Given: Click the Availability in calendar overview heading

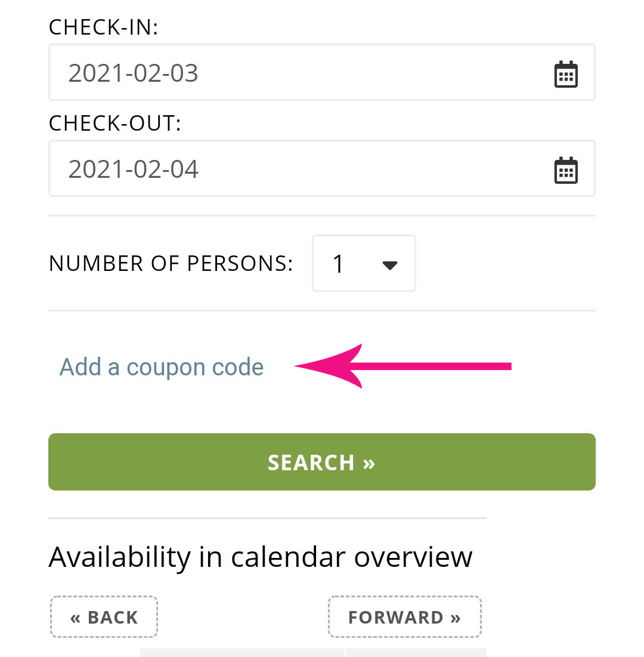Looking at the screenshot, I should pos(261,557).
